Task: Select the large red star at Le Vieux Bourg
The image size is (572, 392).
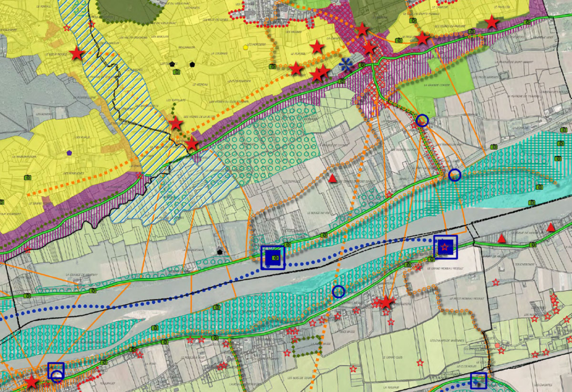Action: point(77,54)
